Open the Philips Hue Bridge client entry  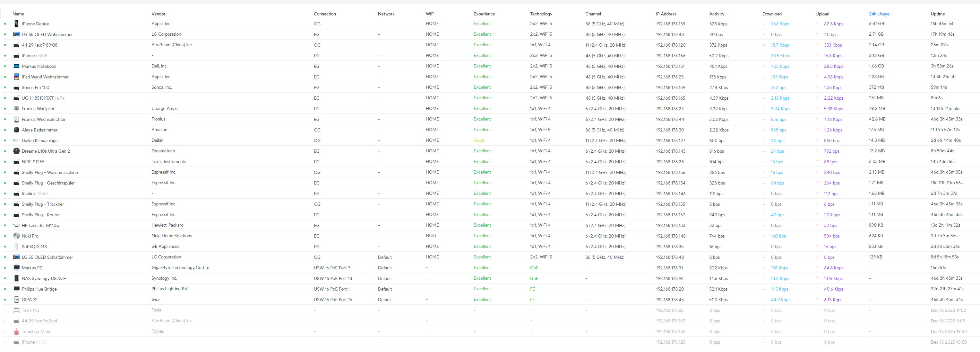[39, 289]
